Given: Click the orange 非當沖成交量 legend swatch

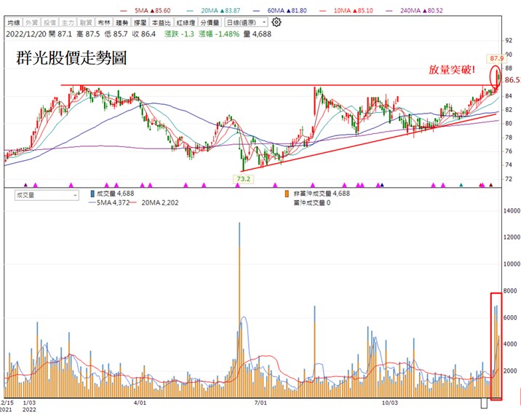Looking at the screenshot, I should click(287, 194).
